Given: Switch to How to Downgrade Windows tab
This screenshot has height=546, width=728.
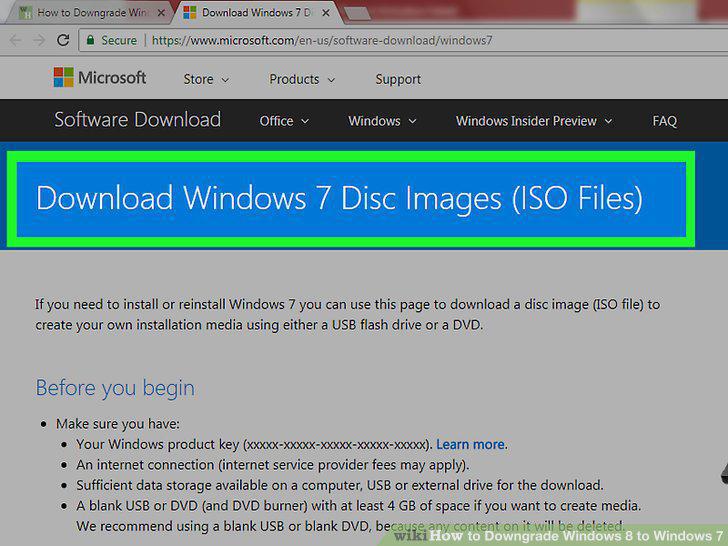Looking at the screenshot, I should [x=91, y=13].
